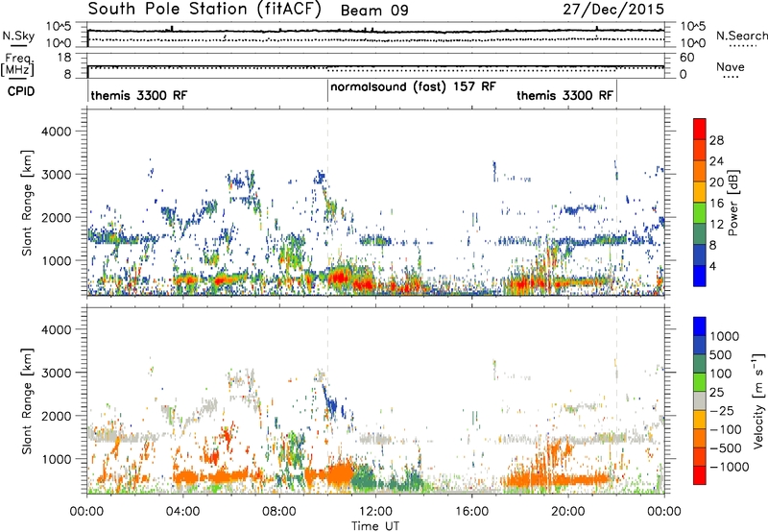Click the '28' tick on Power color bar
This screenshot has width=768, height=532.
click(x=716, y=140)
